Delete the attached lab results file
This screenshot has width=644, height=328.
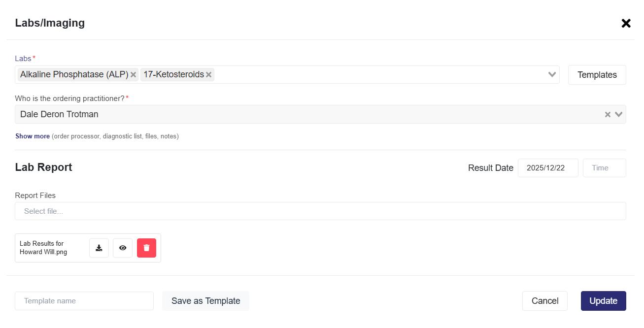pos(146,248)
